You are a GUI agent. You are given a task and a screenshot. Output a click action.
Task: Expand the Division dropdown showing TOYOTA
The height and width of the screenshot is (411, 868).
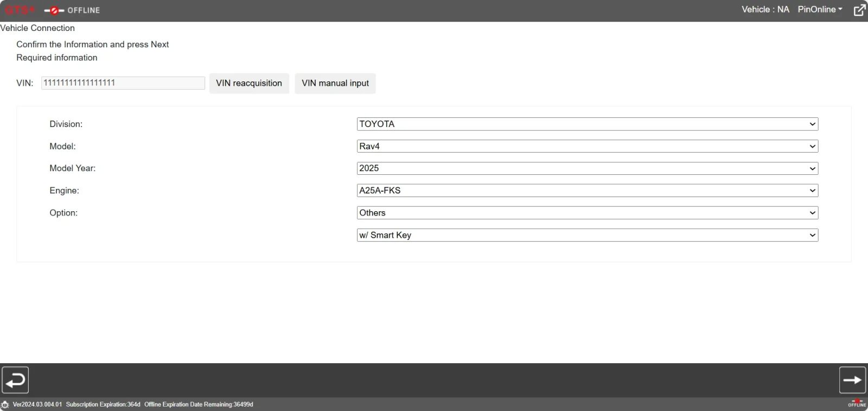click(x=587, y=124)
